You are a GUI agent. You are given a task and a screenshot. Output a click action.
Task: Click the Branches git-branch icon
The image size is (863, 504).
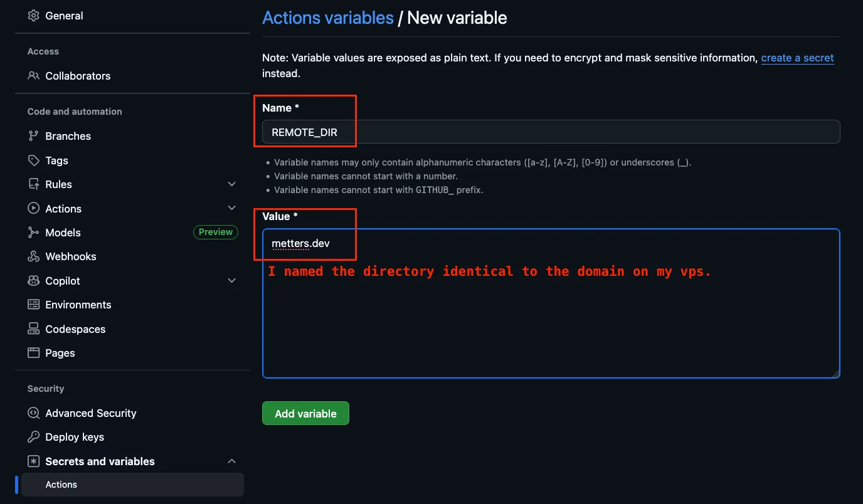(x=34, y=136)
